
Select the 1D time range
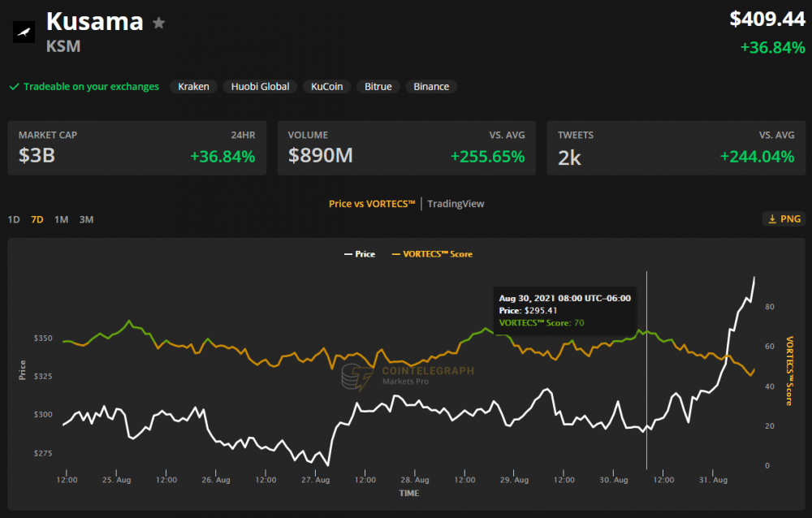14,220
